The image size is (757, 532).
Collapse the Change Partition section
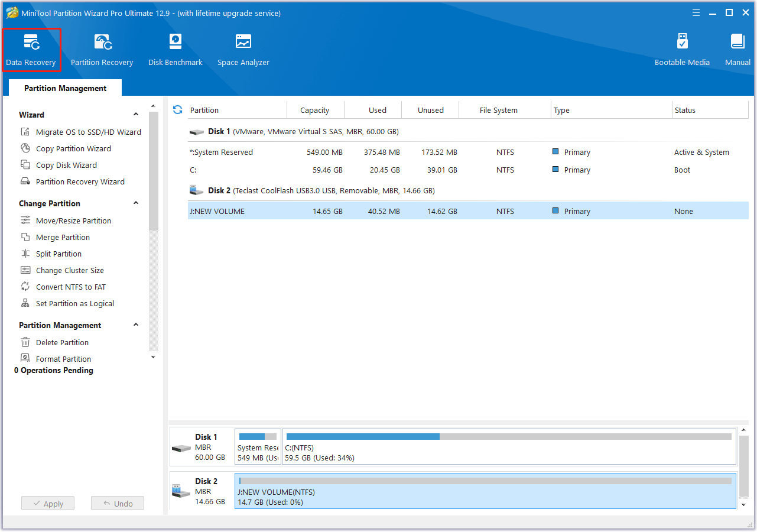136,203
